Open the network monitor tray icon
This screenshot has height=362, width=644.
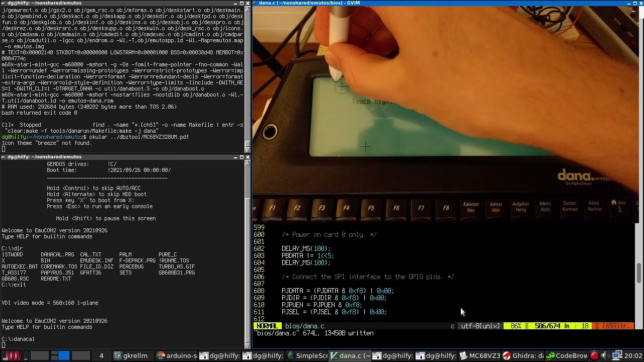click(617, 355)
